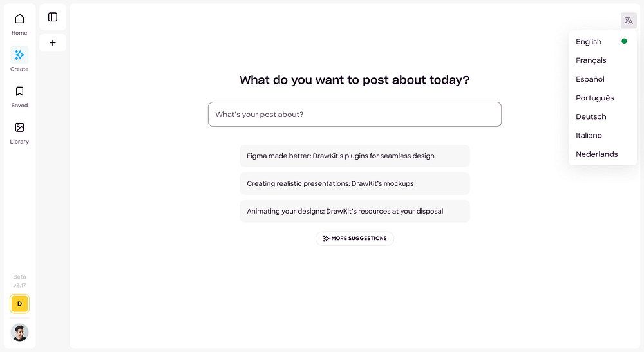The image size is (644, 352).
Task: Pick the realistic presentations mockups suggestion
Action: [354, 183]
